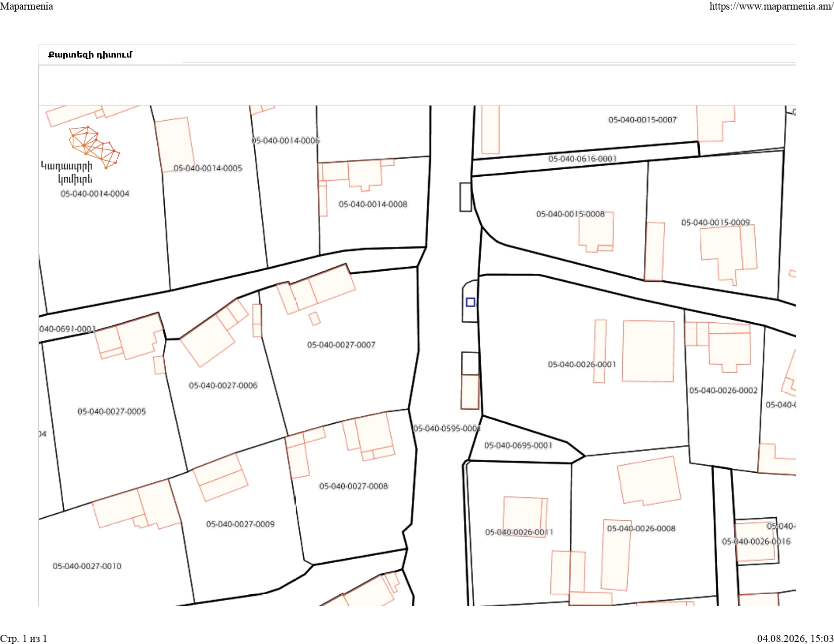Open the maparmenia.am URL in header
The height and width of the screenshot is (644, 834).
click(x=771, y=6)
